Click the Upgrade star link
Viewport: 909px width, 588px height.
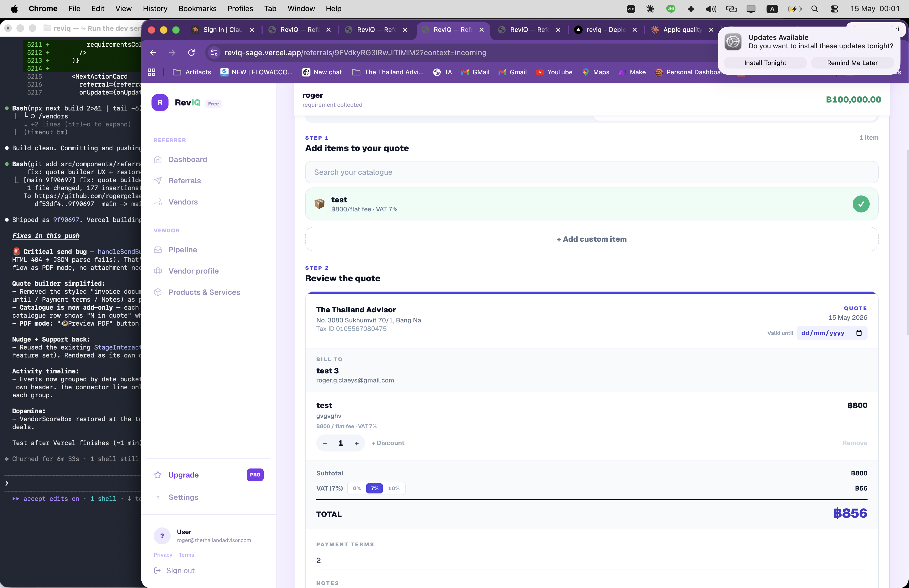coord(183,475)
